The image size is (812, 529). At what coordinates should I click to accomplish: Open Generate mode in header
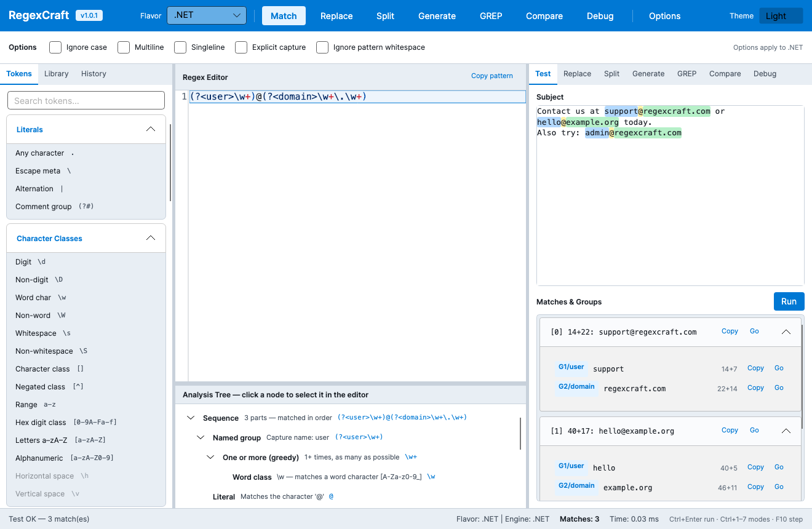click(437, 16)
